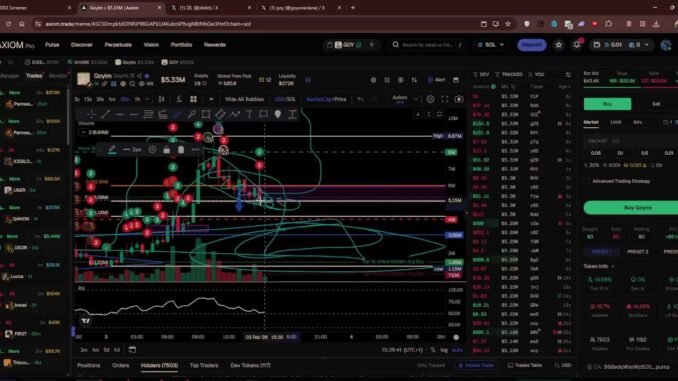Click the browser address bar
Screen dimensions: 678x381
coord(255,24)
